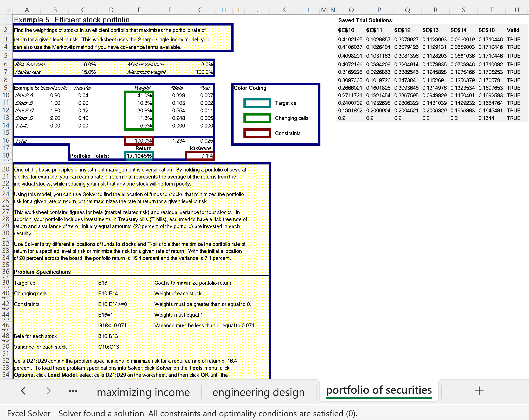Click the select-all corner triangle
This screenshot has width=529, height=420.
[x=8, y=10]
